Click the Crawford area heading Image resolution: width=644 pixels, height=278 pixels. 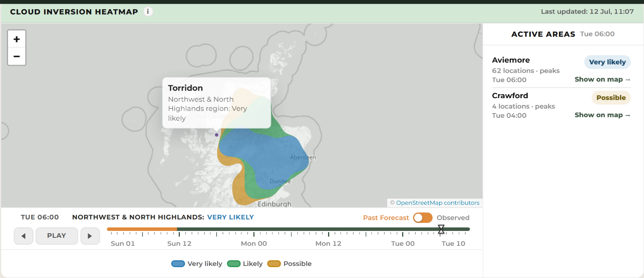[x=510, y=96]
